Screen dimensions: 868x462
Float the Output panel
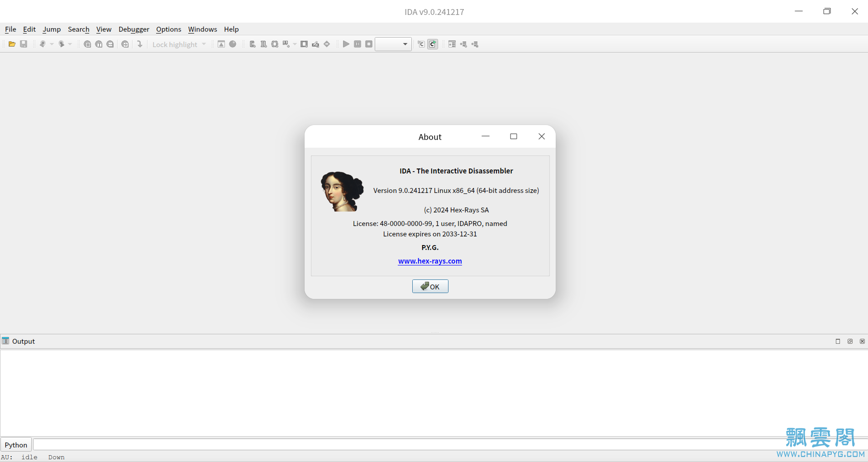coord(850,341)
